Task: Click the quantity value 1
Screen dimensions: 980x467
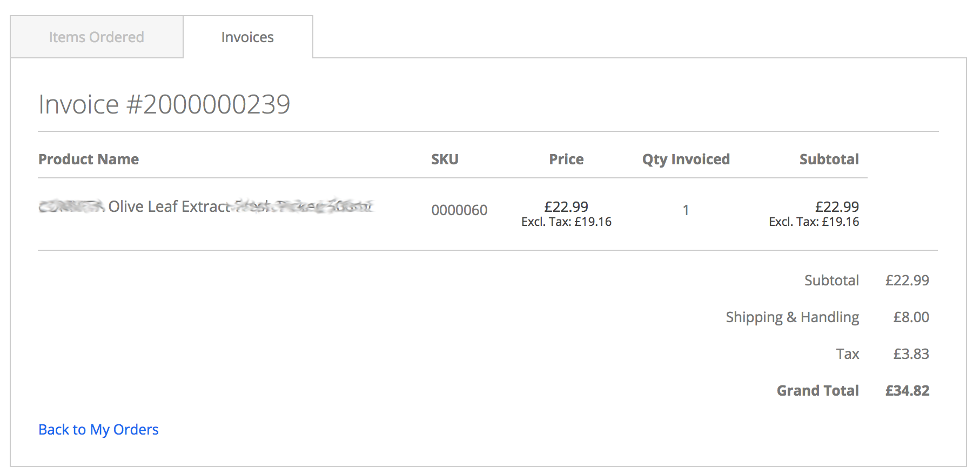Action: point(686,210)
